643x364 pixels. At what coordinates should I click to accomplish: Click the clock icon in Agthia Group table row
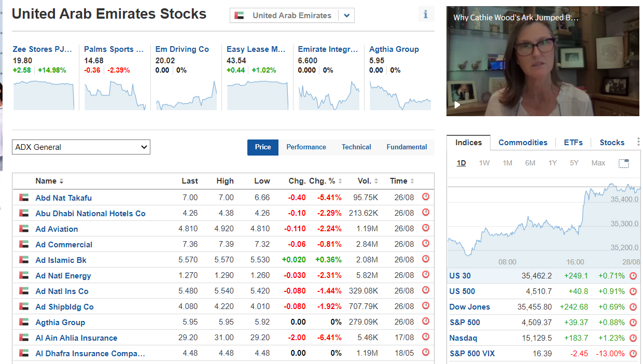pos(426,321)
